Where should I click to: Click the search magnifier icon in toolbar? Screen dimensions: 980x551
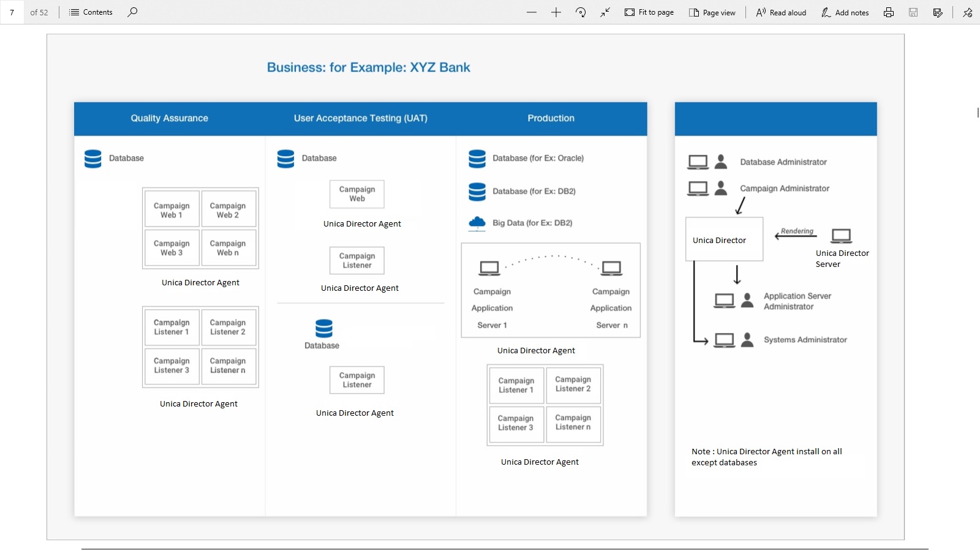(x=132, y=12)
